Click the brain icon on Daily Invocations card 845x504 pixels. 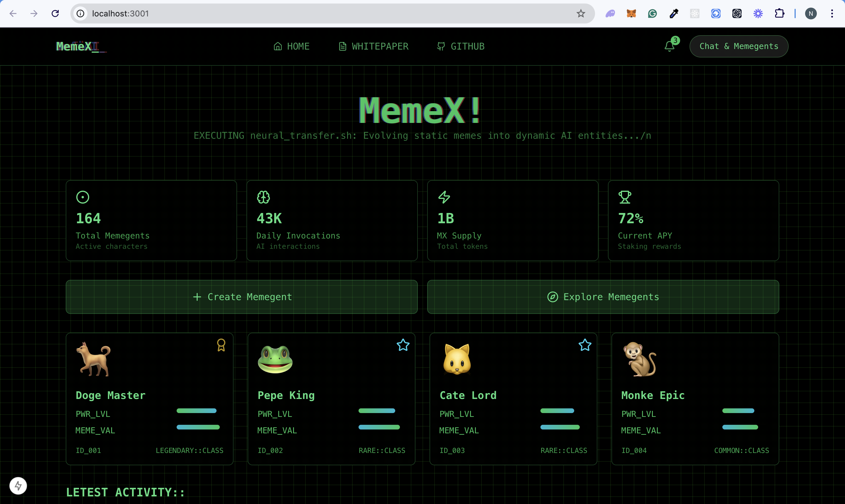click(x=263, y=197)
